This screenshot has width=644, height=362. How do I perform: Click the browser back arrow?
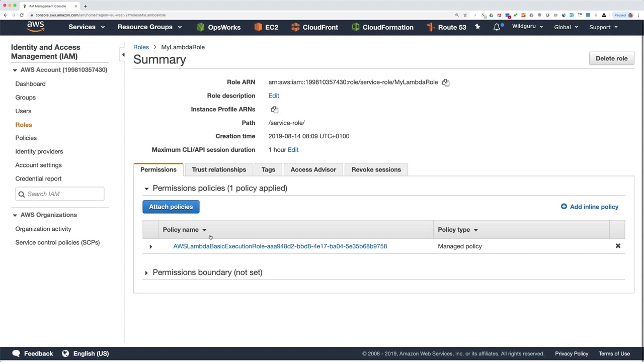[6, 15]
